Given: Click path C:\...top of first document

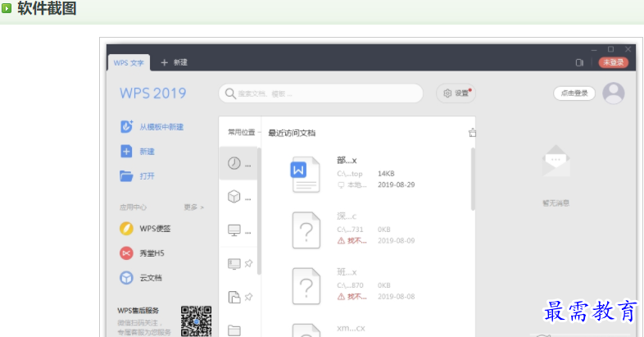Looking at the screenshot, I should (350, 174).
